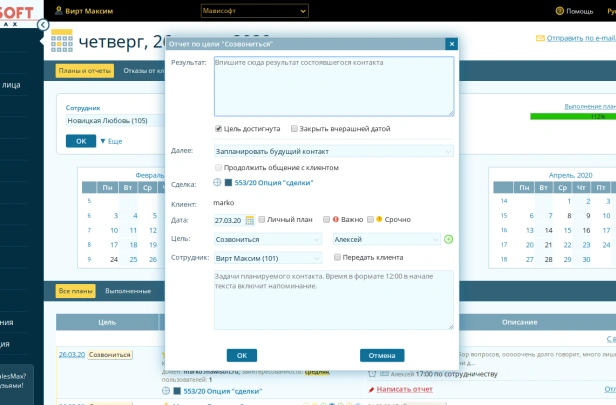Click the crosshair icon beside deal 553/20
Screen dimensions: 616x405
[218, 182]
